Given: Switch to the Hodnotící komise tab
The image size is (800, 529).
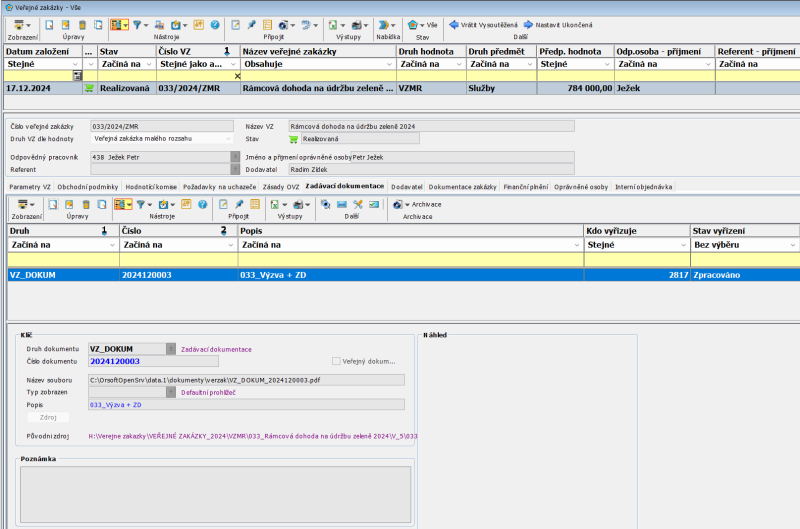Looking at the screenshot, I should pyautogui.click(x=154, y=187).
